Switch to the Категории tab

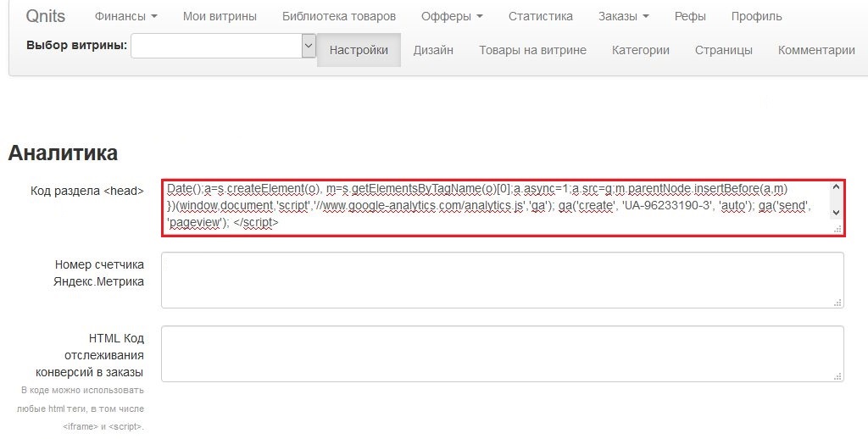(641, 50)
